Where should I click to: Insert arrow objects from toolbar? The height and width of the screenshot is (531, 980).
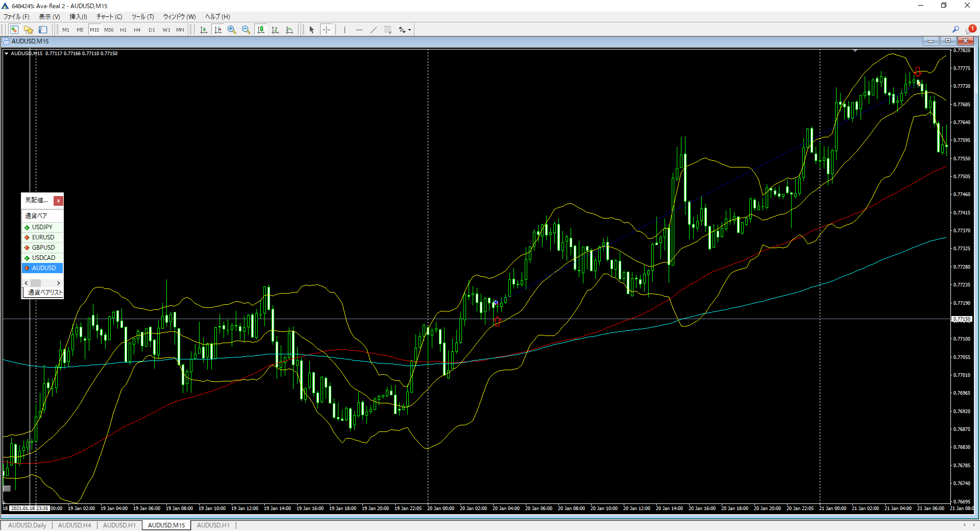point(402,30)
